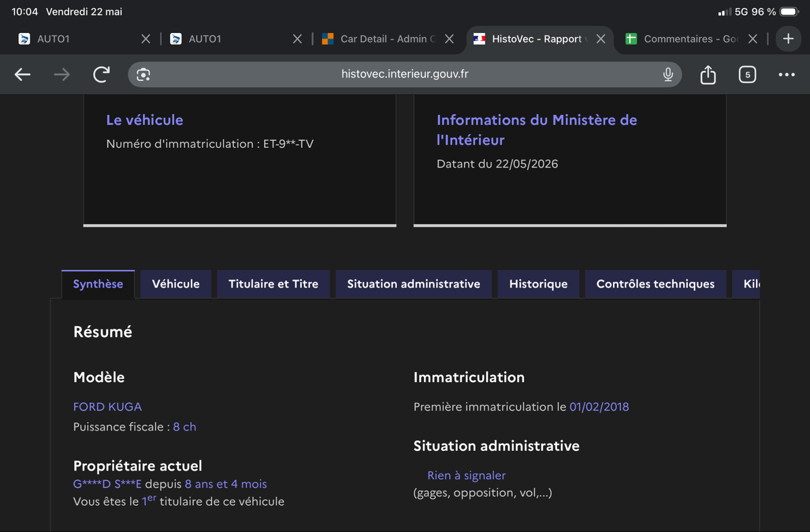The image size is (810, 532).
Task: Click the histovec.interieur.gouv.fr address field
Action: point(405,74)
